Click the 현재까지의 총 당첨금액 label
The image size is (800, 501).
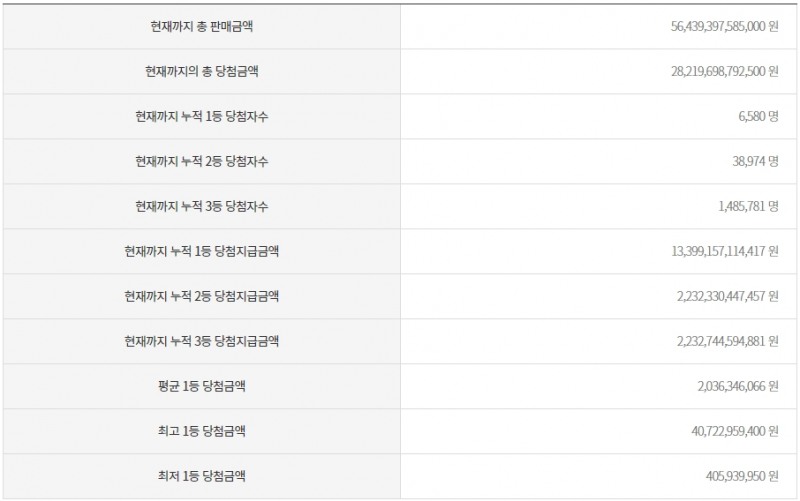coord(201,71)
